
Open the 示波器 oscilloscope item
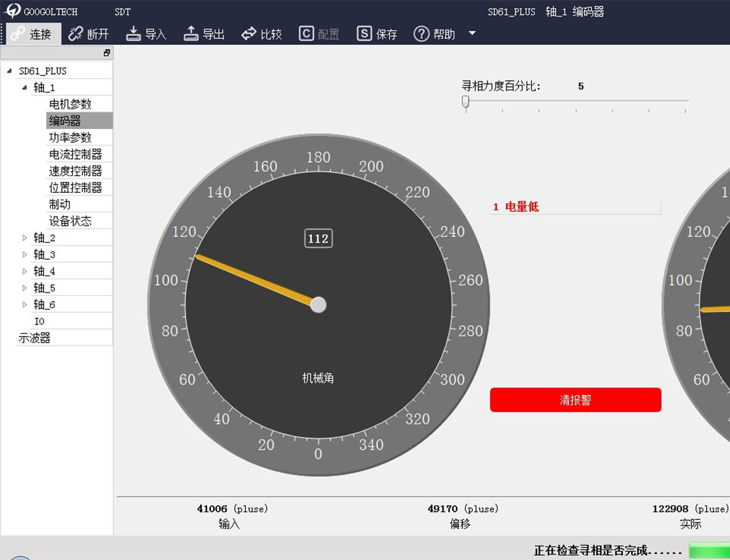point(35,338)
